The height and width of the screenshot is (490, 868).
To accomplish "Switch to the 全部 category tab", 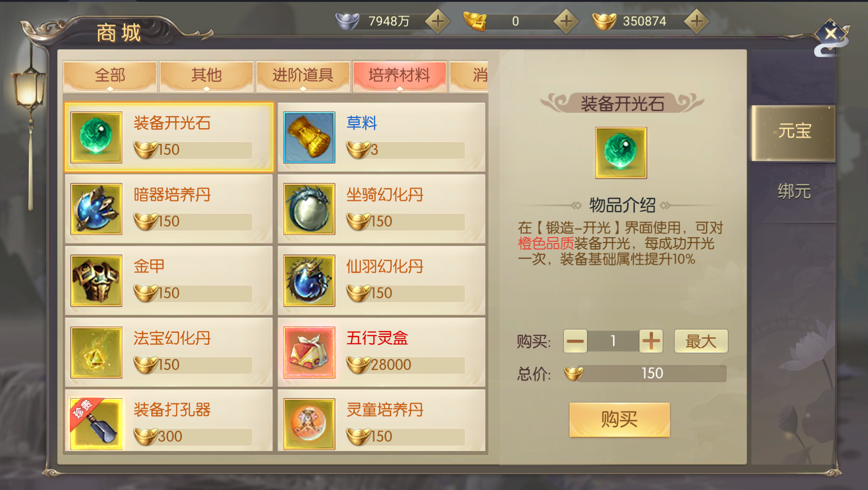I will [110, 76].
